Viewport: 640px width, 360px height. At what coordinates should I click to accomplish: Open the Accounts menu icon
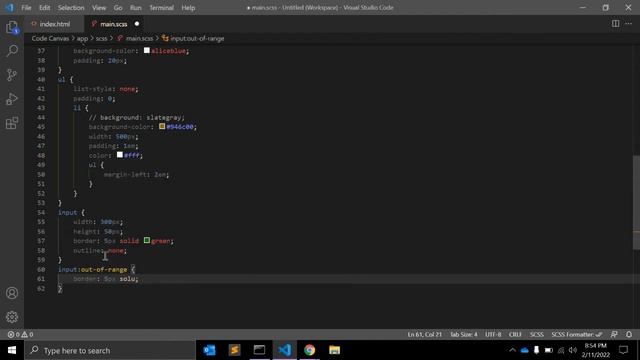12,293
